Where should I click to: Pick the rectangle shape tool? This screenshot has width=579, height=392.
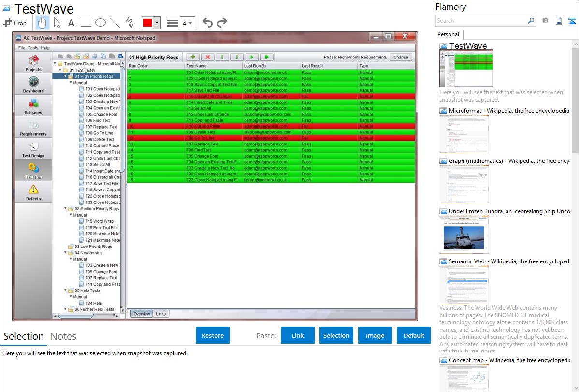point(86,23)
